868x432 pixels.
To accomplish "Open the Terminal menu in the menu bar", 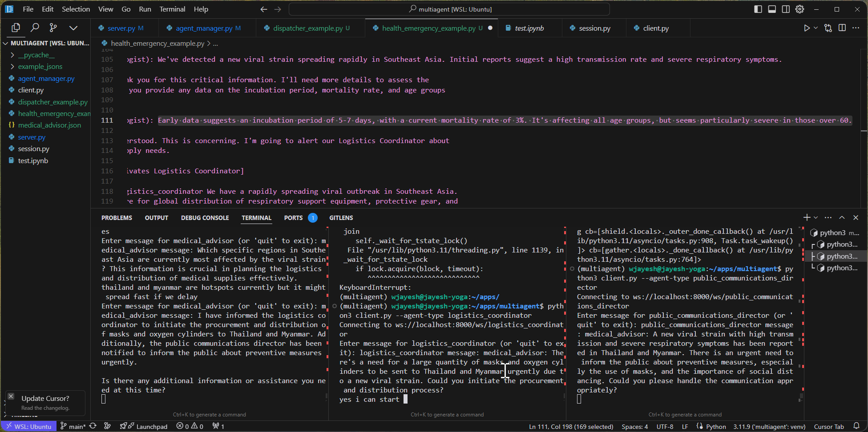I will pyautogui.click(x=172, y=9).
